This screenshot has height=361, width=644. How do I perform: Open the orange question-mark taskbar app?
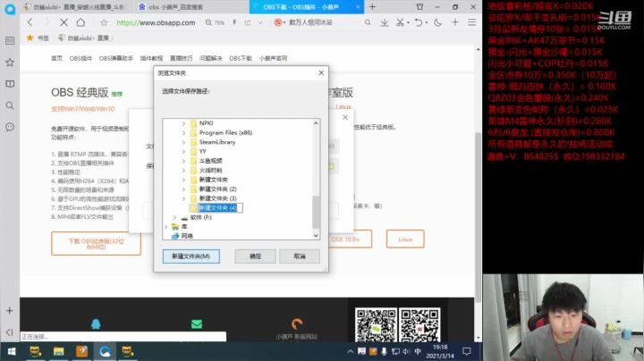[x=81, y=351]
